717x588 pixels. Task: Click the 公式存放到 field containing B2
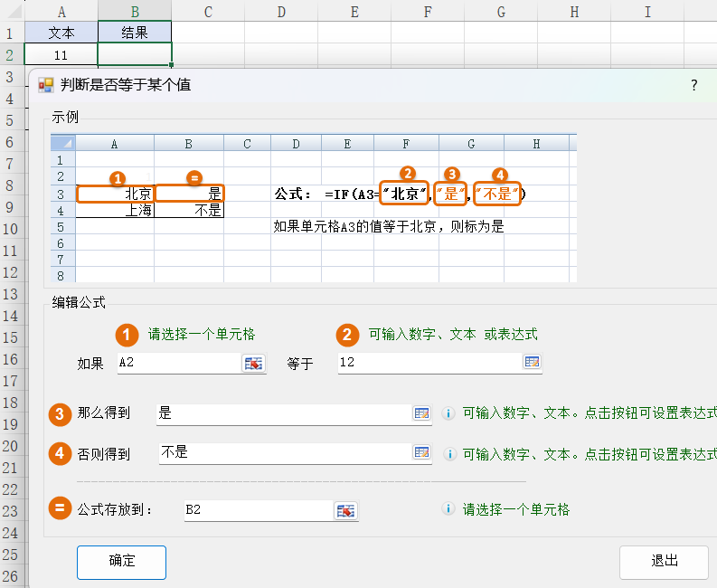pos(257,510)
